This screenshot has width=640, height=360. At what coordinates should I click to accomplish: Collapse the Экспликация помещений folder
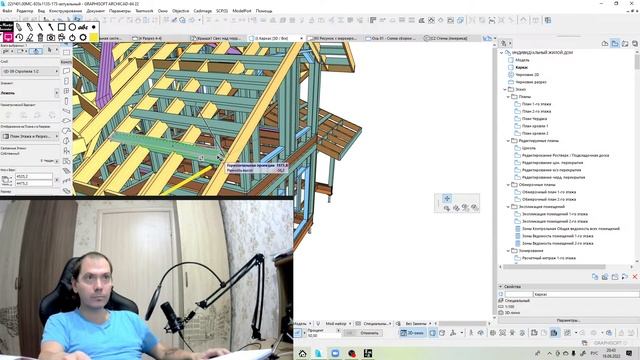(509, 207)
